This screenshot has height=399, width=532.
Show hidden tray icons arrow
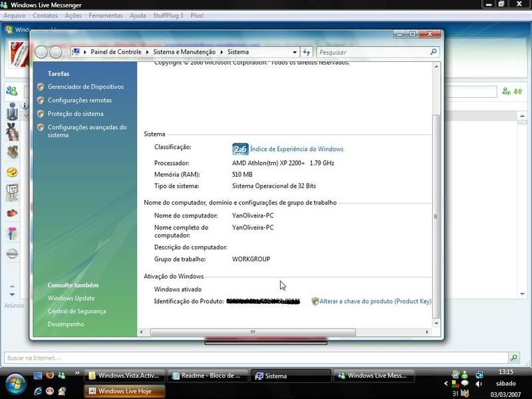(x=446, y=384)
